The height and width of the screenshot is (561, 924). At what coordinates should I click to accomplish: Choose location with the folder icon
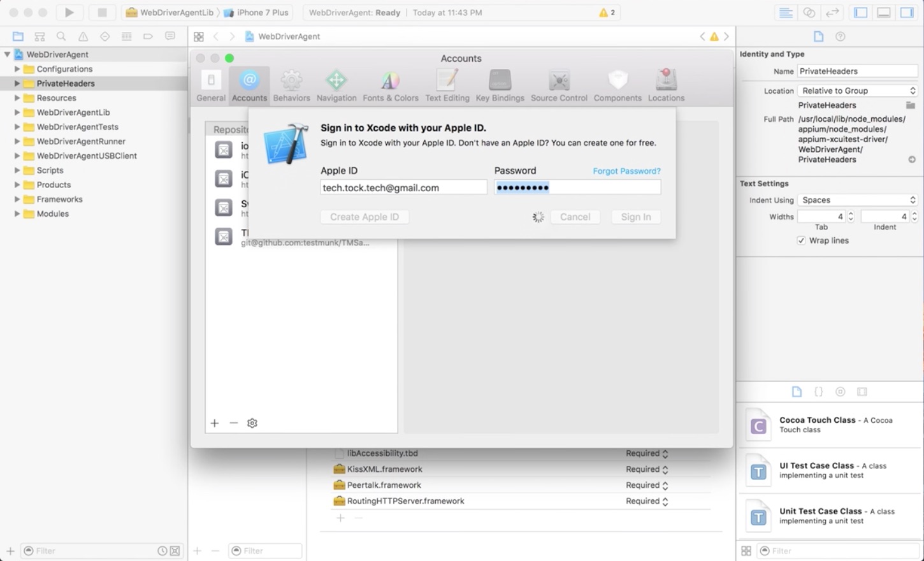[911, 105]
